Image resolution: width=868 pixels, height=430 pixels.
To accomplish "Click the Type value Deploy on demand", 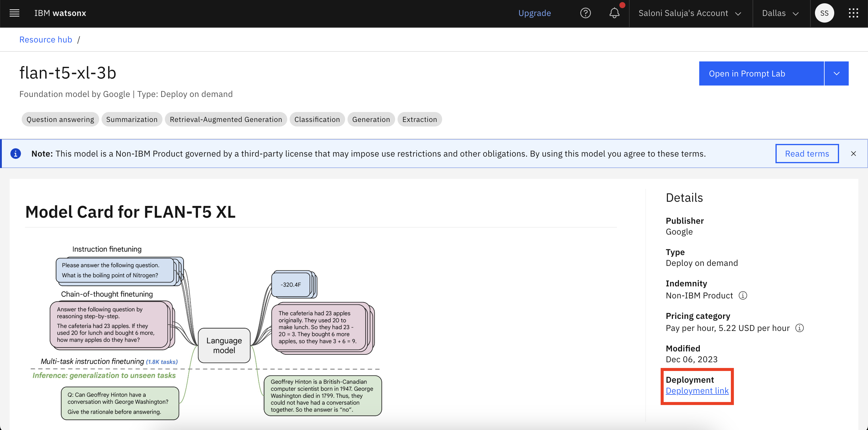I will (x=702, y=263).
